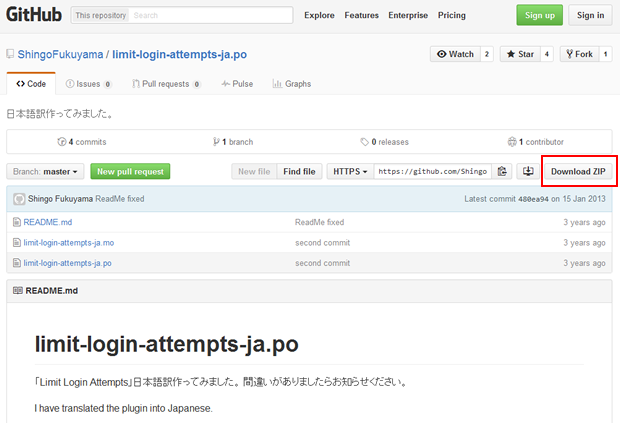Click the Watch count 2
This screenshot has width=620, height=423.
click(x=487, y=54)
